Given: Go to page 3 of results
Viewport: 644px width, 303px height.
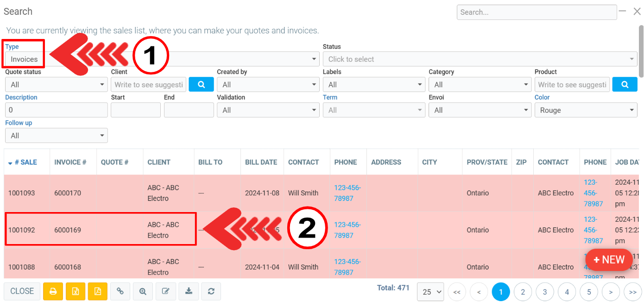Looking at the screenshot, I should [545, 292].
